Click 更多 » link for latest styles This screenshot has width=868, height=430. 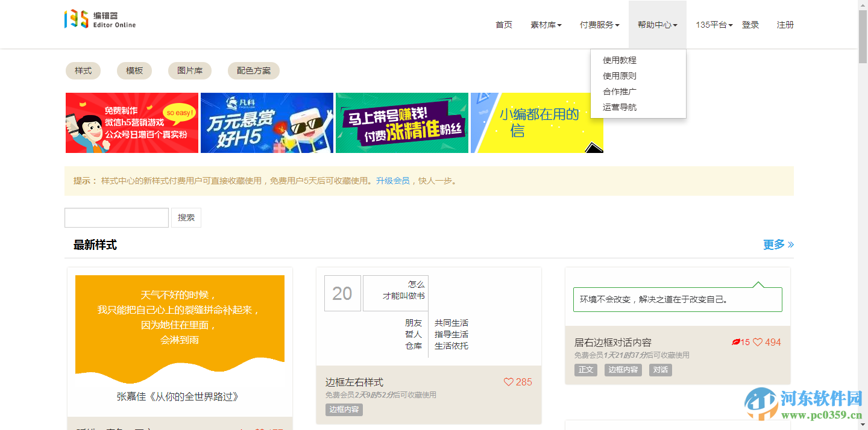pyautogui.click(x=778, y=245)
